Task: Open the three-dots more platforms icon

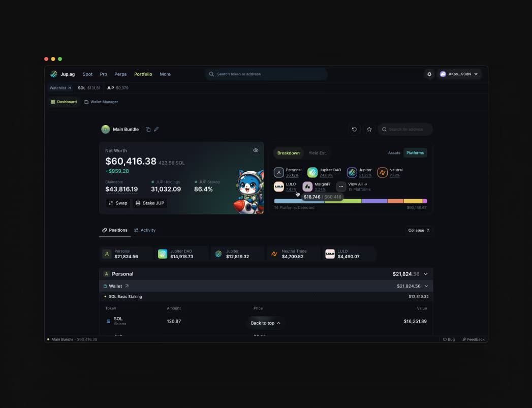Action: click(341, 186)
